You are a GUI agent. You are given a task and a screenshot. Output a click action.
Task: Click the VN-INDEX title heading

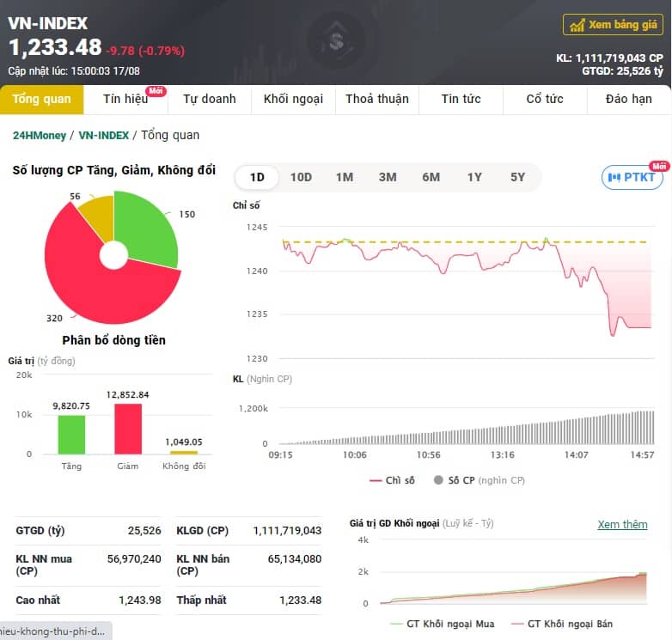click(x=47, y=23)
